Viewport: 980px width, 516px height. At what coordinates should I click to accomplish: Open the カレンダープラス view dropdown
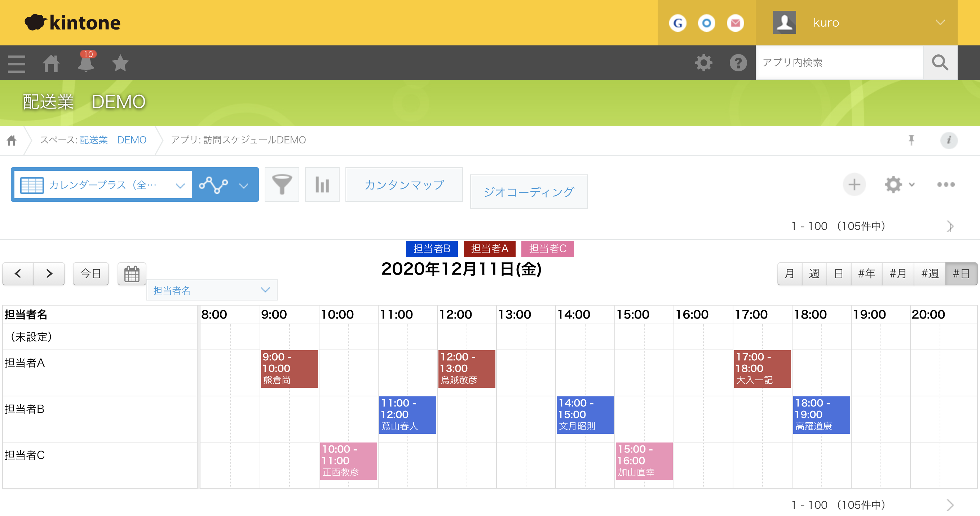tap(103, 185)
